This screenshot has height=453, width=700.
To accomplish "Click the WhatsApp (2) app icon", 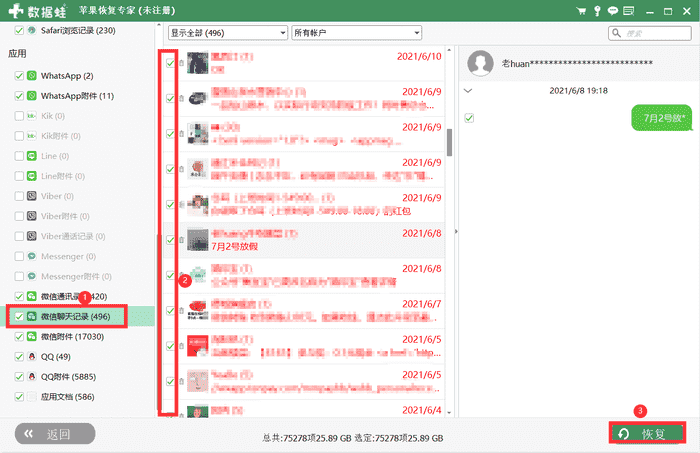I will click(32, 75).
